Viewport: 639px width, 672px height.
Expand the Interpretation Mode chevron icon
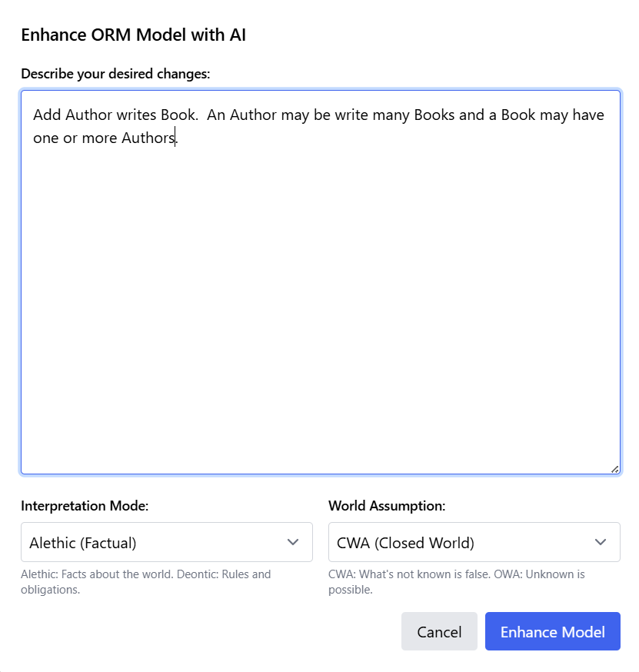[x=293, y=542]
